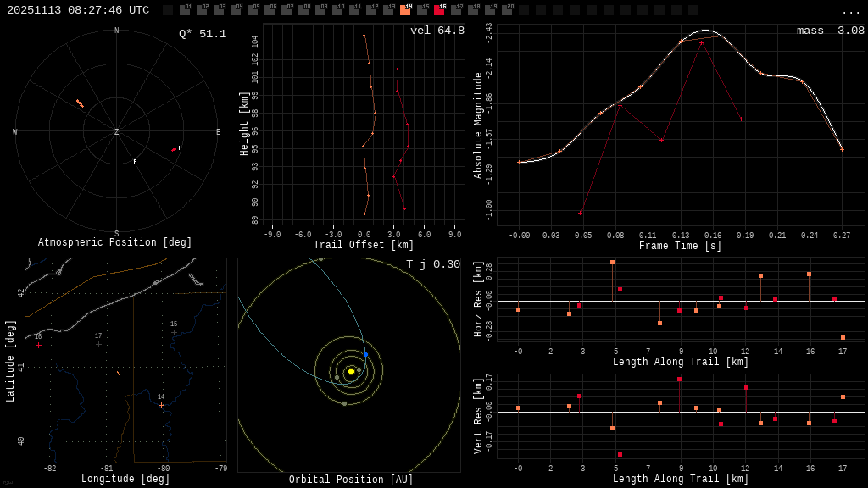Select station indicator box 20
The width and height of the screenshot is (868, 488).
[507, 10]
